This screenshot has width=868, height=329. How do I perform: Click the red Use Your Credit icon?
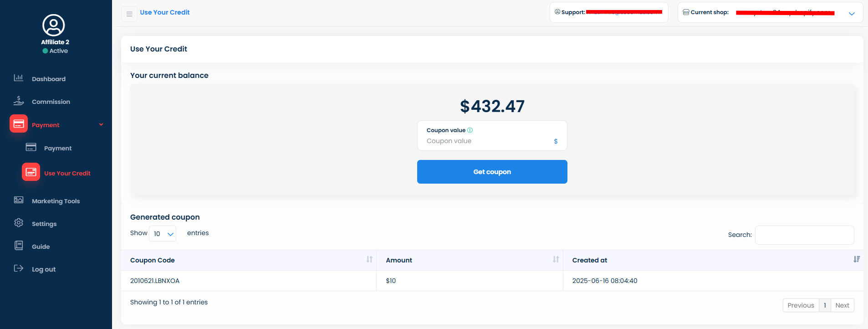pyautogui.click(x=31, y=172)
